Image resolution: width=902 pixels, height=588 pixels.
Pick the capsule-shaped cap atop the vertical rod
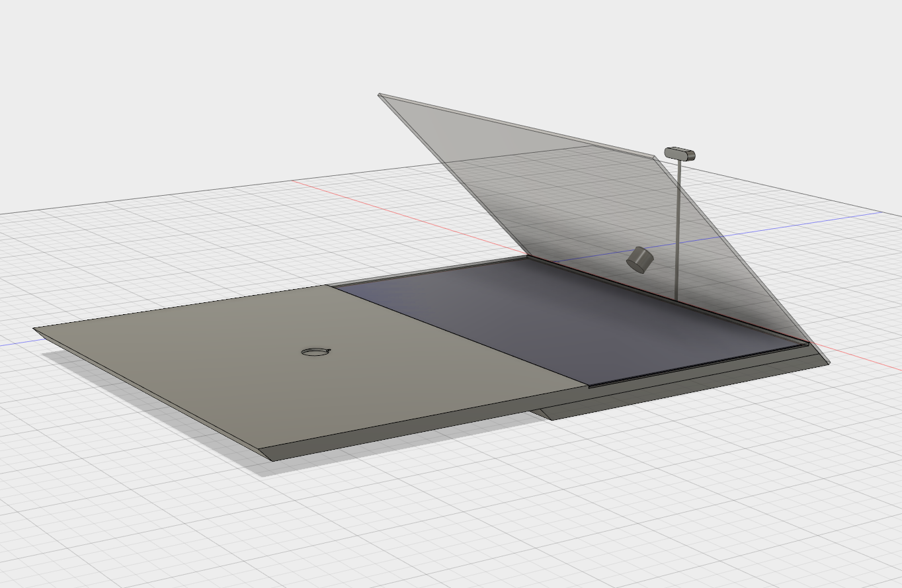[680, 153]
